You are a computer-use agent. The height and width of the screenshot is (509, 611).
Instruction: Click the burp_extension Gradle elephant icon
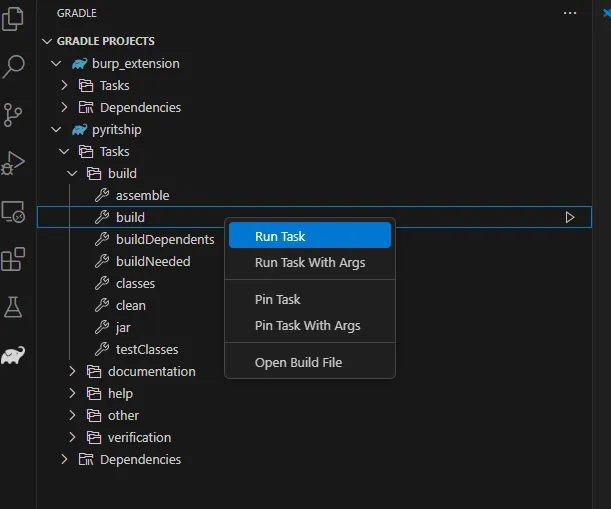click(79, 64)
